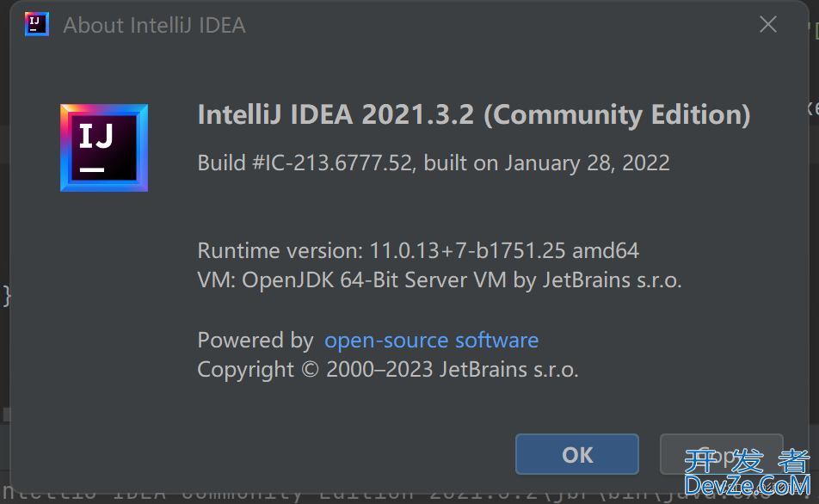Click the small IJ title bar icon
The height and width of the screenshot is (504, 819).
click(x=36, y=24)
